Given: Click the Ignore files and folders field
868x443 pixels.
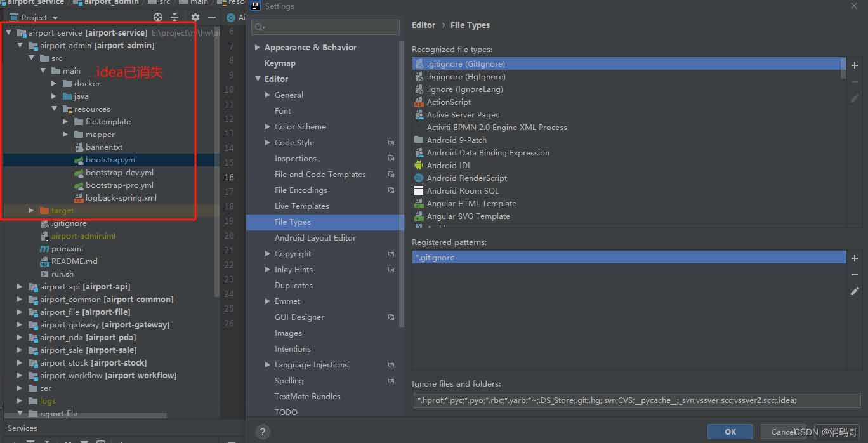Looking at the screenshot, I should 636,400.
